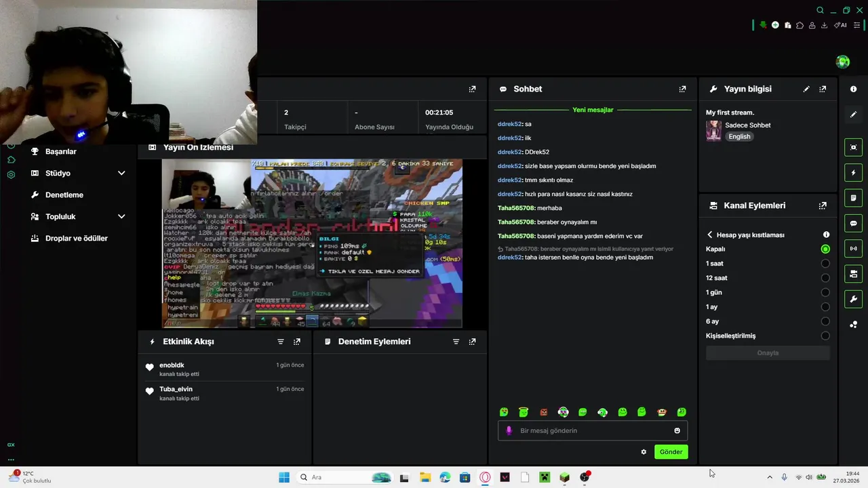The height and width of the screenshot is (488, 868).
Task: Pop out the Denetim Eylemleri panel
Action: click(472, 342)
